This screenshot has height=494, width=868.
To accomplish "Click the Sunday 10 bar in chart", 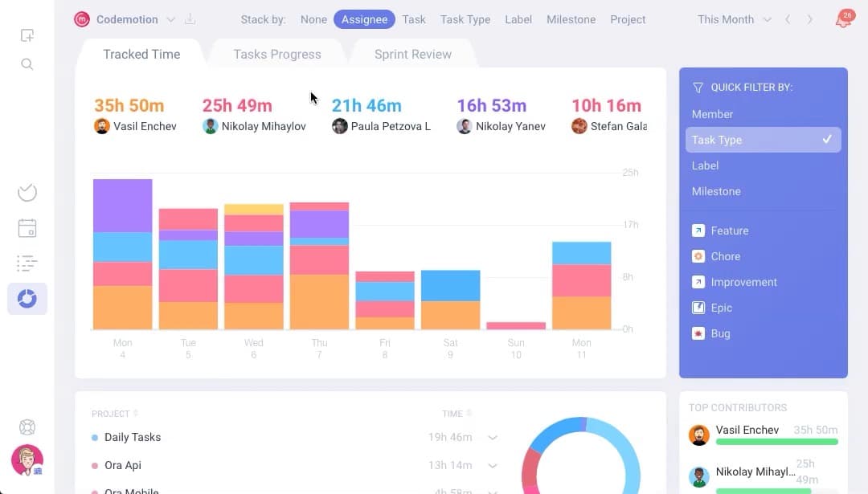I will coord(516,326).
